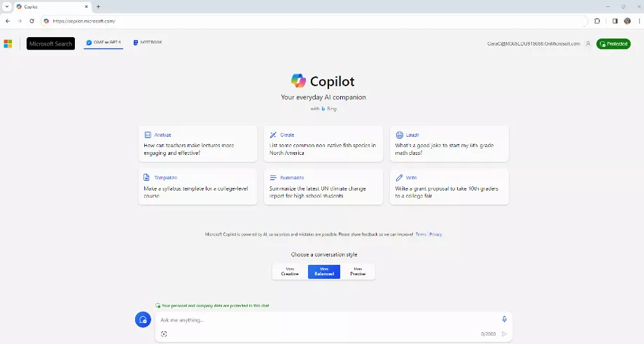Click the Your everyday AI companion tagline
The width and height of the screenshot is (644, 344).
point(323,97)
